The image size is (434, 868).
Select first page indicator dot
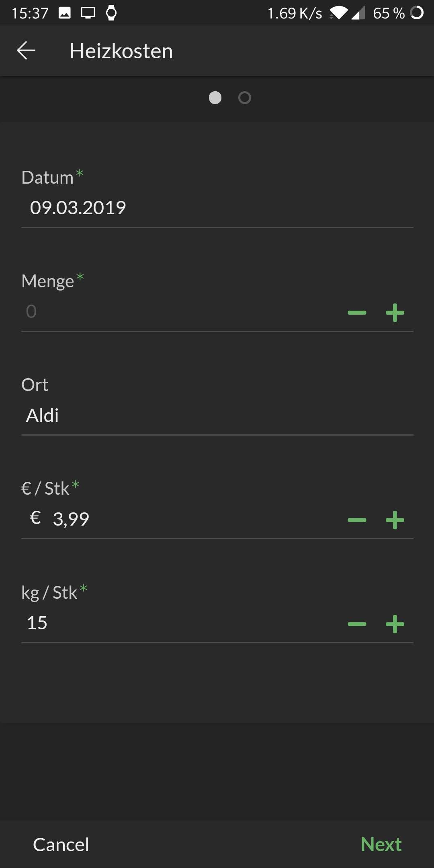[215, 98]
